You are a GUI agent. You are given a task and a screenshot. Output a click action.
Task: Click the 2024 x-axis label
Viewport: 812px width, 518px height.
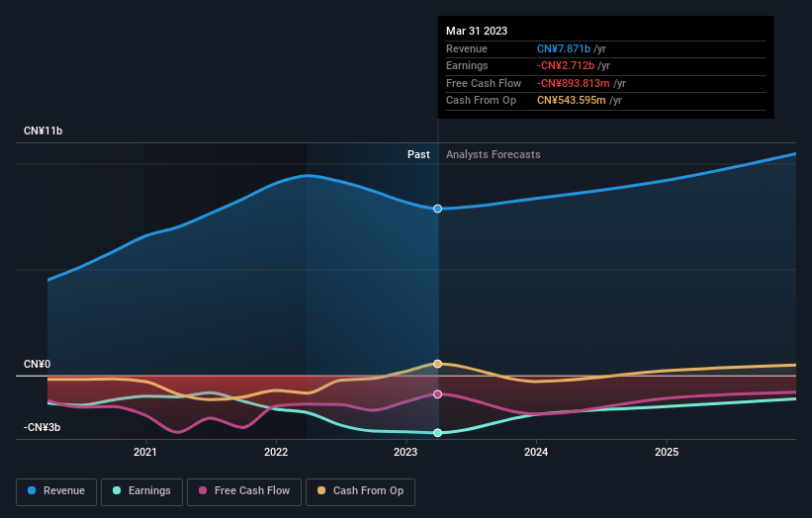[x=536, y=452]
